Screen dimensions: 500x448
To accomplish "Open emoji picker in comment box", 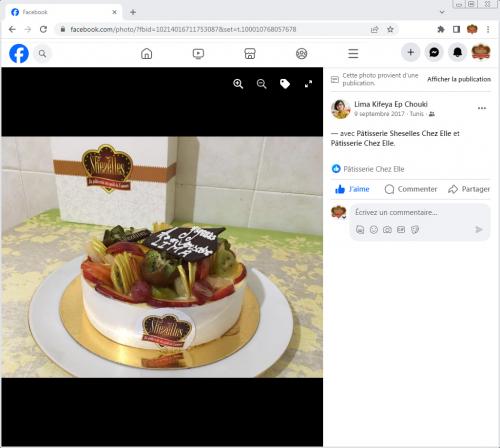I will click(x=374, y=230).
